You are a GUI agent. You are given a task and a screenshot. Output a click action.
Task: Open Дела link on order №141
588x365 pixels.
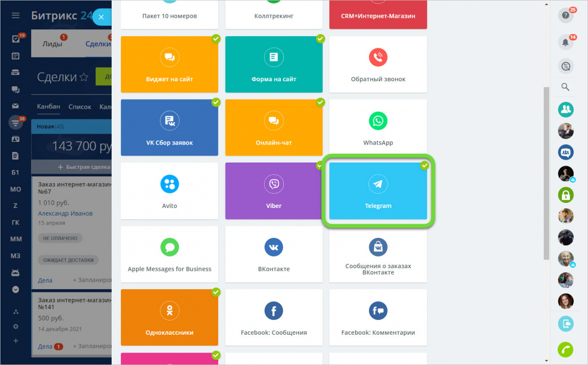pyautogui.click(x=45, y=346)
